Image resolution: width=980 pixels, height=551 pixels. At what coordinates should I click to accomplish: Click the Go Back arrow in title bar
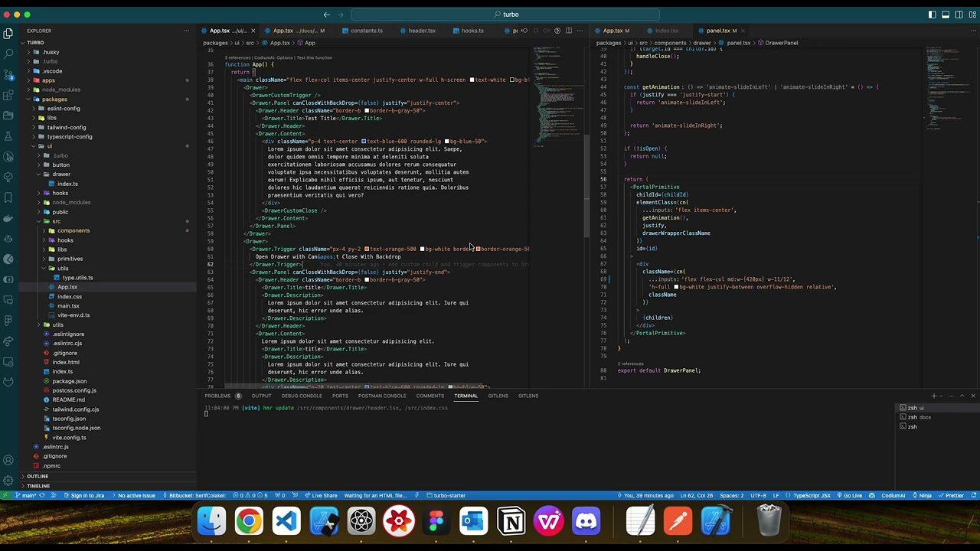327,15
